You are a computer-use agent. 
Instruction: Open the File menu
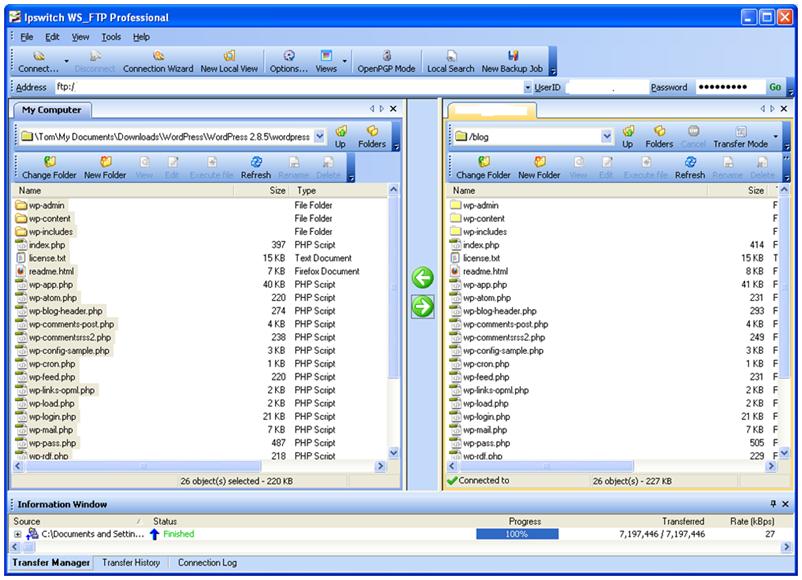(x=27, y=37)
